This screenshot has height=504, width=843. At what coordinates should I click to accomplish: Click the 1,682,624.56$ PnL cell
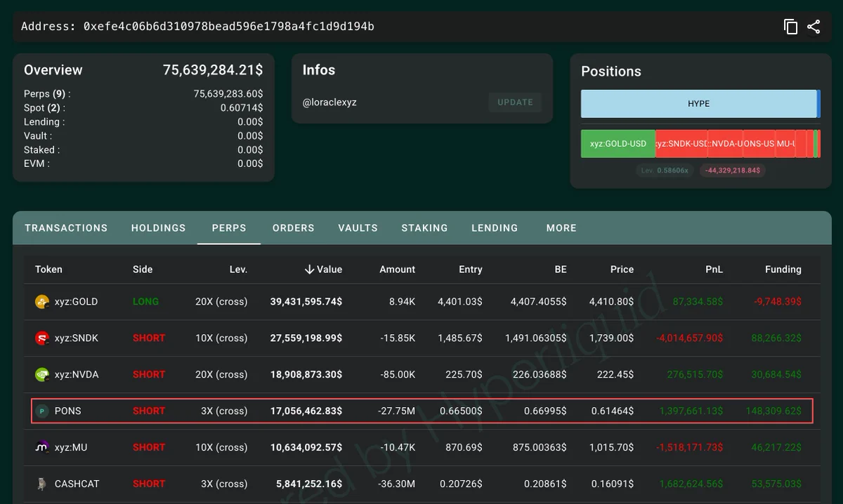tap(691, 484)
